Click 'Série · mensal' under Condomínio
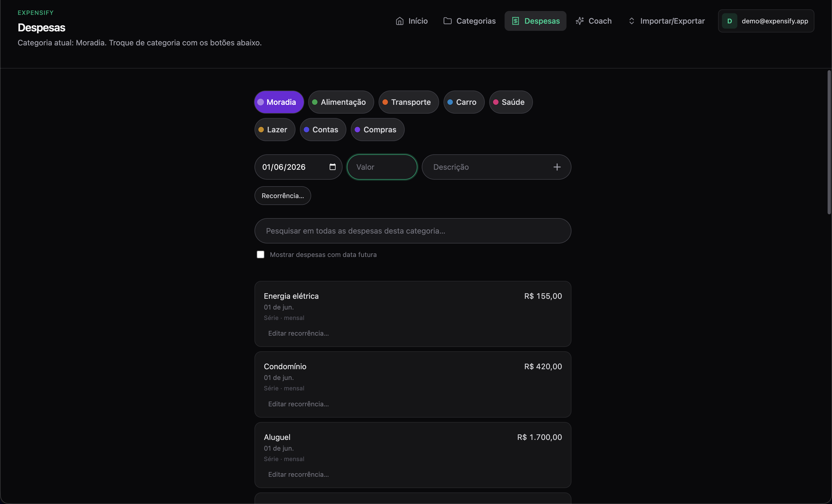This screenshot has height=504, width=832. point(284,388)
